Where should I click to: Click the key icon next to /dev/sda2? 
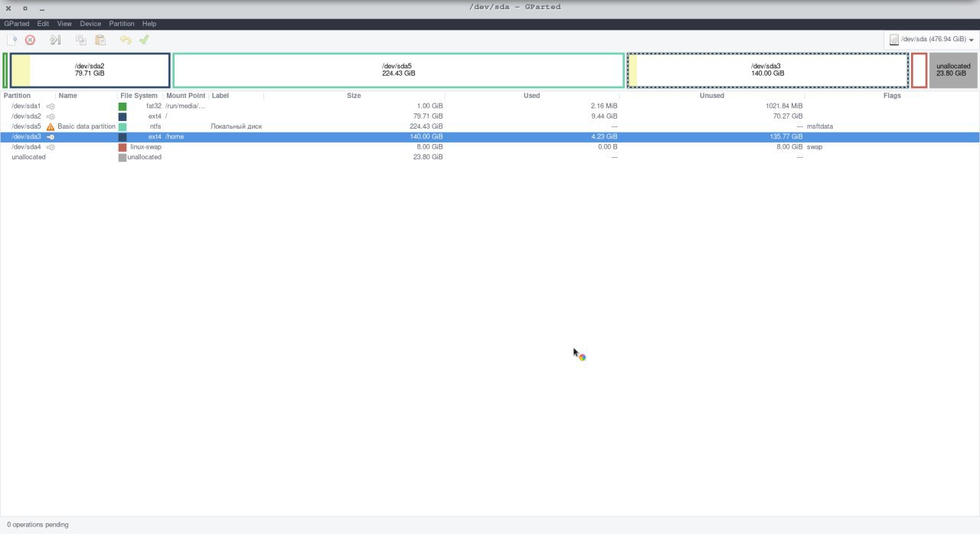pyautogui.click(x=51, y=116)
